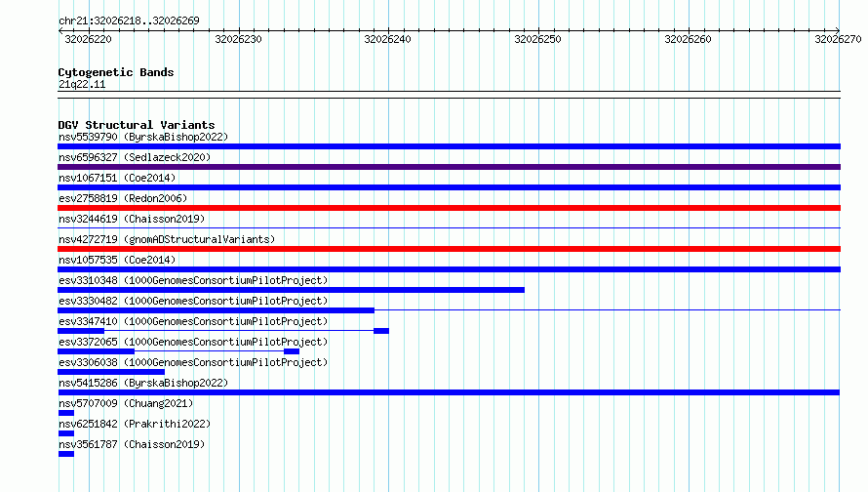Viewport: 868px width, 492px height.
Task: Click the short blue bar for nsv6251842
Action: pos(66,433)
